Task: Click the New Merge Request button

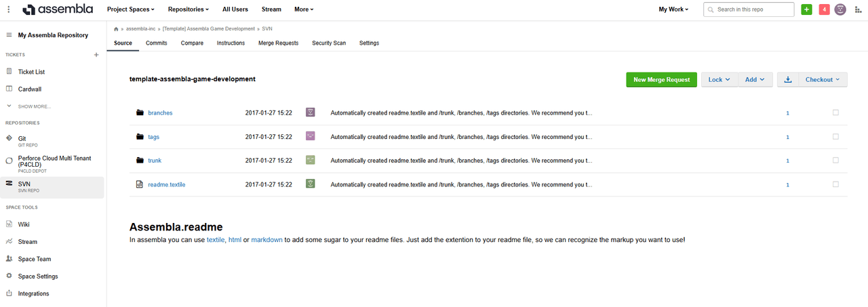Action: pos(661,79)
